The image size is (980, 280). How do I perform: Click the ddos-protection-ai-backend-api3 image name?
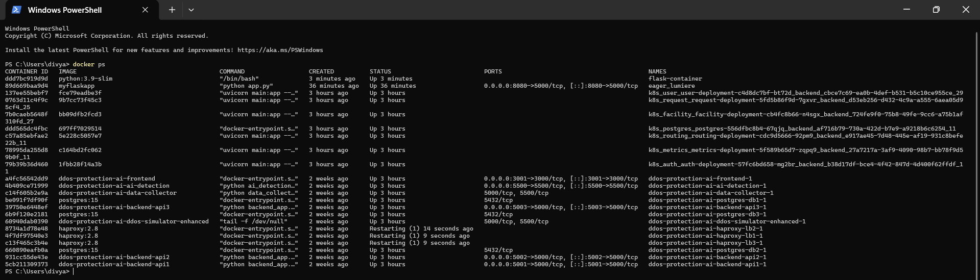[114, 207]
